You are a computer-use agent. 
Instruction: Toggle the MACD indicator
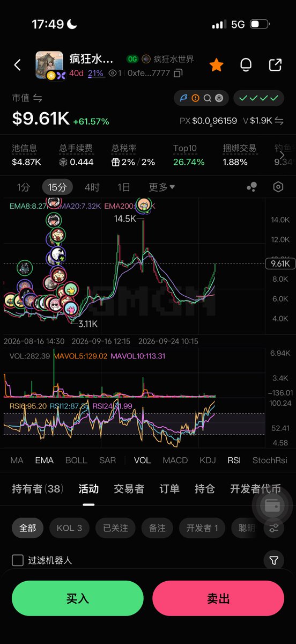pos(175,460)
